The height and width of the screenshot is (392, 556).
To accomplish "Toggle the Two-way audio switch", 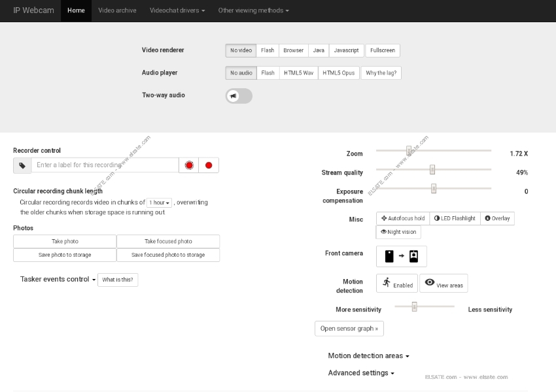I will 239,96.
